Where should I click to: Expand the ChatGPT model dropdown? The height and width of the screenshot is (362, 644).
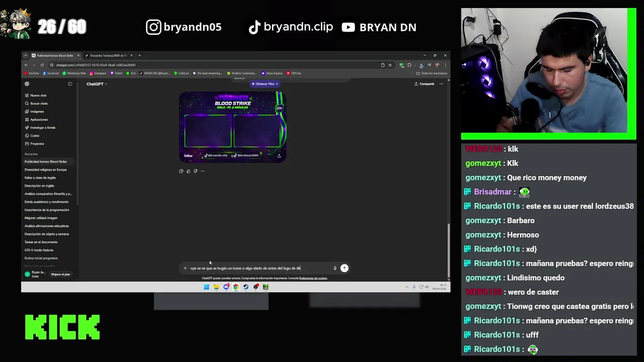(x=97, y=84)
